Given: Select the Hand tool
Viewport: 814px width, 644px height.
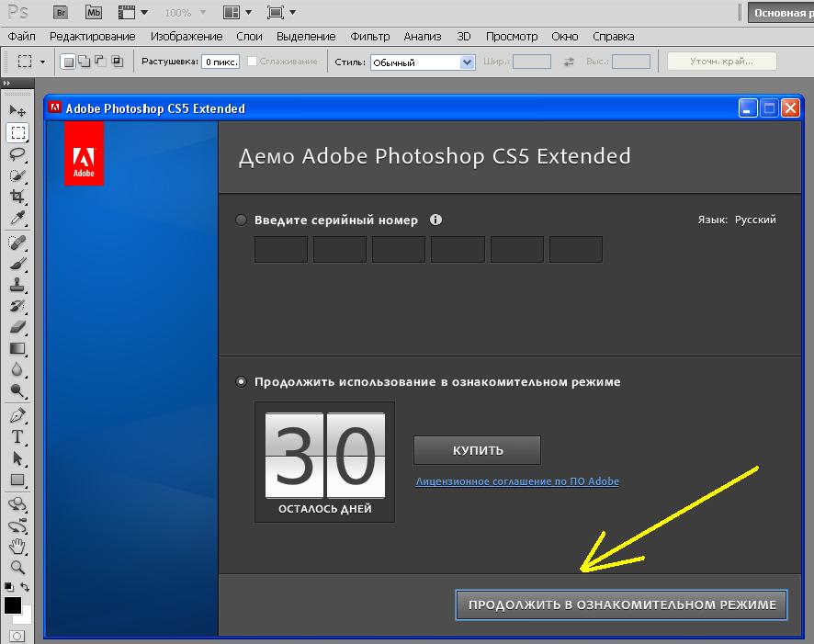Looking at the screenshot, I should pos(17,546).
